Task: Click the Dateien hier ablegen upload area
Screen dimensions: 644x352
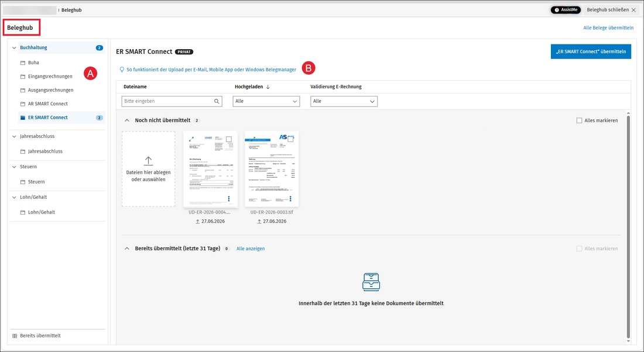Action: point(148,169)
